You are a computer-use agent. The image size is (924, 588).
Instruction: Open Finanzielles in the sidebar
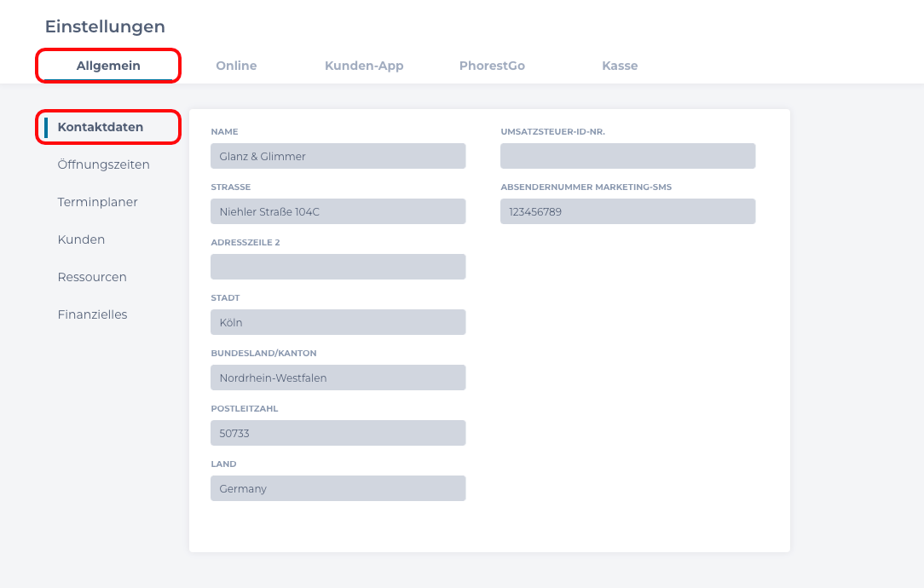[x=92, y=314]
